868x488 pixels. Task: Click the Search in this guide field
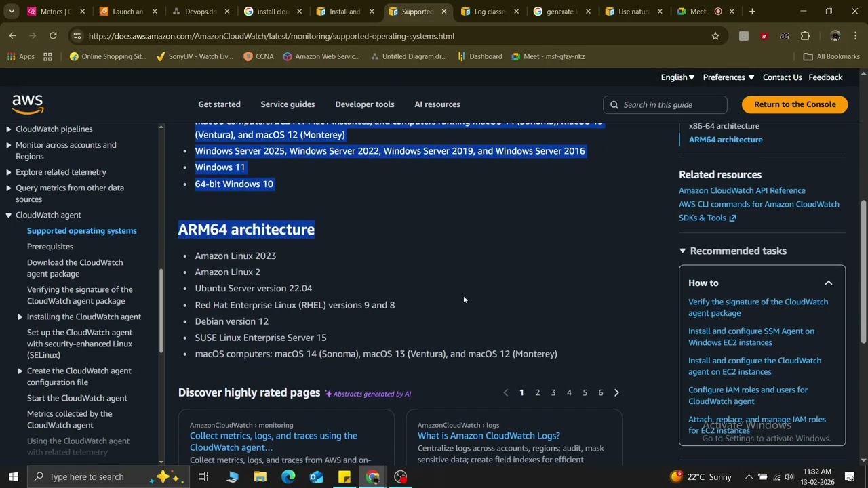[665, 104]
